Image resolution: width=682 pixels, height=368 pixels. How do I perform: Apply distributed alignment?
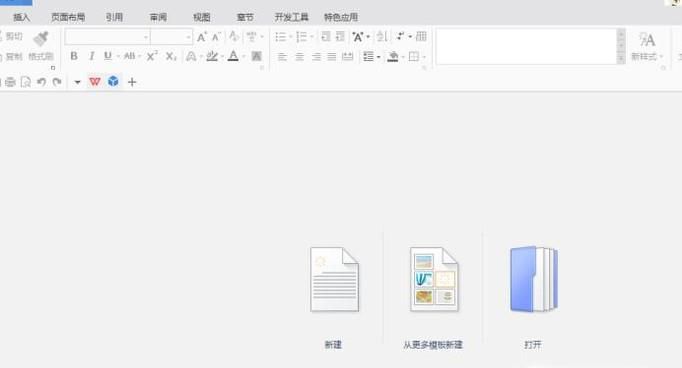coord(348,57)
